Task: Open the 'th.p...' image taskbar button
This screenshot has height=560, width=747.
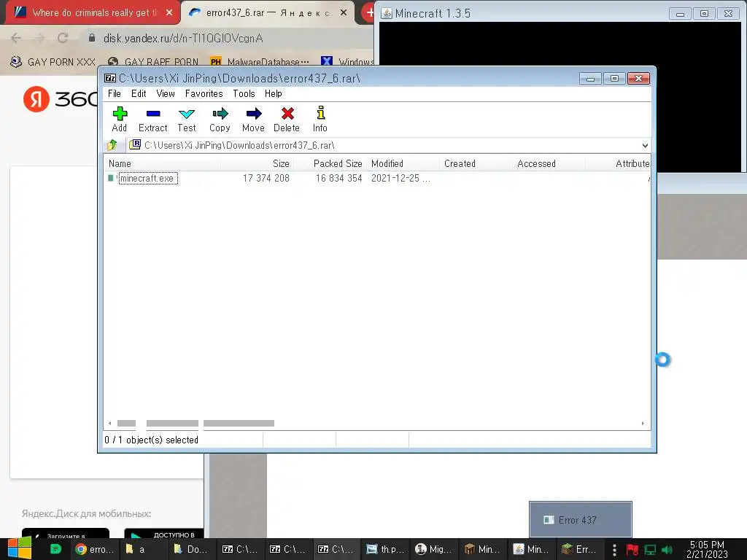Action: pyautogui.click(x=385, y=549)
